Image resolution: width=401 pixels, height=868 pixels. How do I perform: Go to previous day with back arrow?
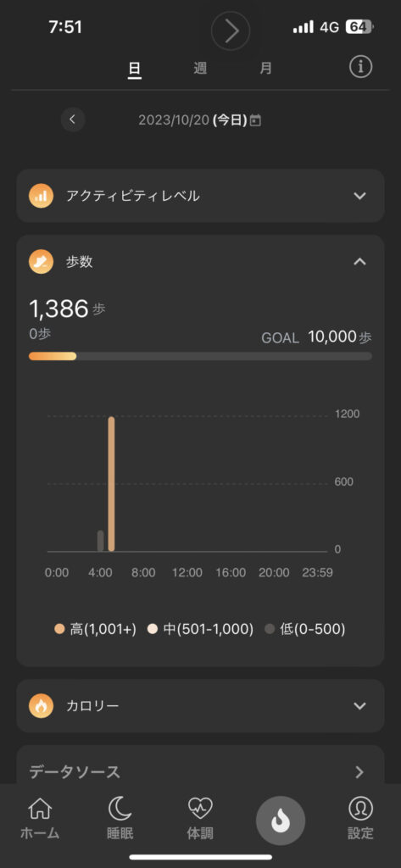coord(73,119)
